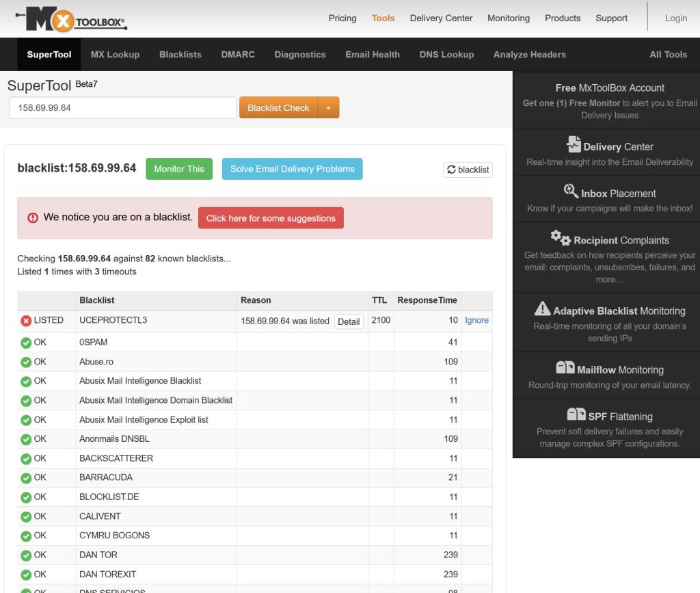Click the Mailflow Monitoring mailbox icon
The height and width of the screenshot is (593, 700).
point(565,368)
